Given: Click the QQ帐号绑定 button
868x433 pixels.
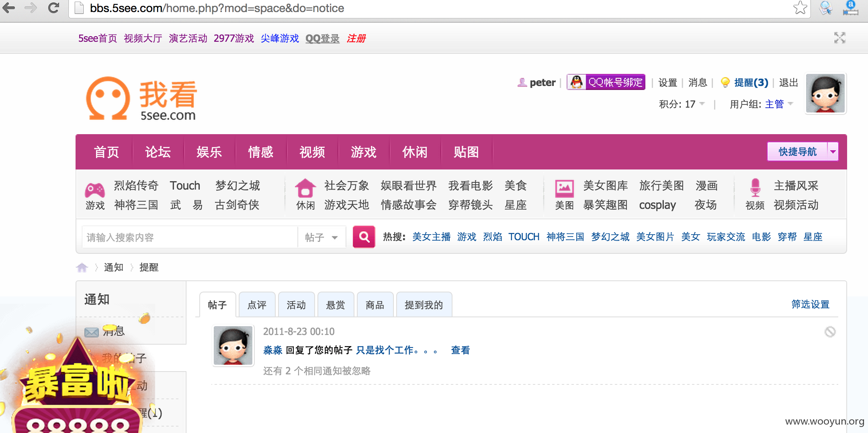Looking at the screenshot, I should pyautogui.click(x=606, y=82).
